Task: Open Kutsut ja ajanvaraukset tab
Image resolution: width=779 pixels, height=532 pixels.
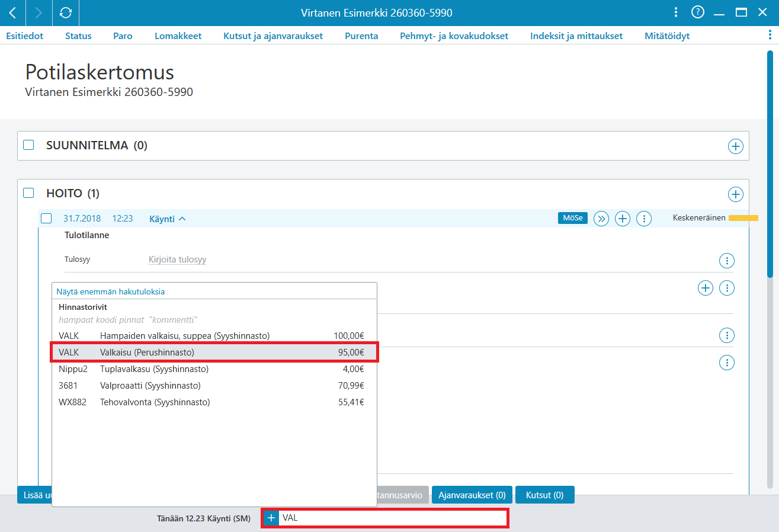Action: click(273, 36)
